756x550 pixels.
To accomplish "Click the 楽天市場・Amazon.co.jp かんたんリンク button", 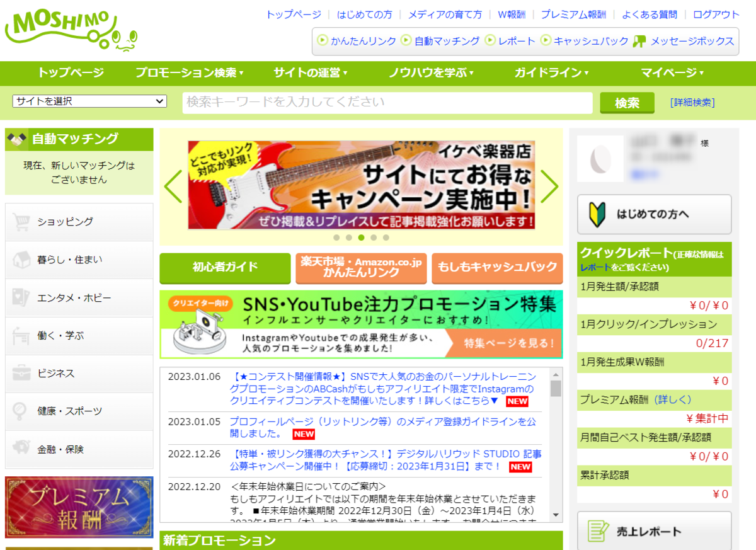I will (x=361, y=268).
